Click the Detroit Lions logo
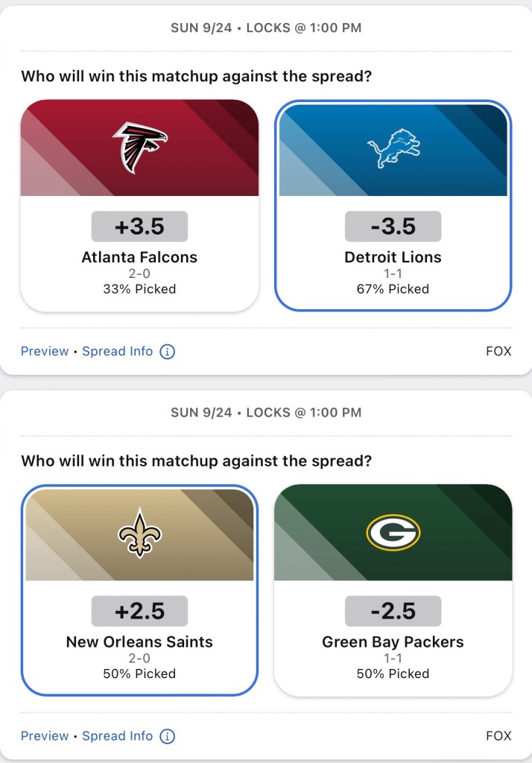532x763 pixels. (x=393, y=148)
